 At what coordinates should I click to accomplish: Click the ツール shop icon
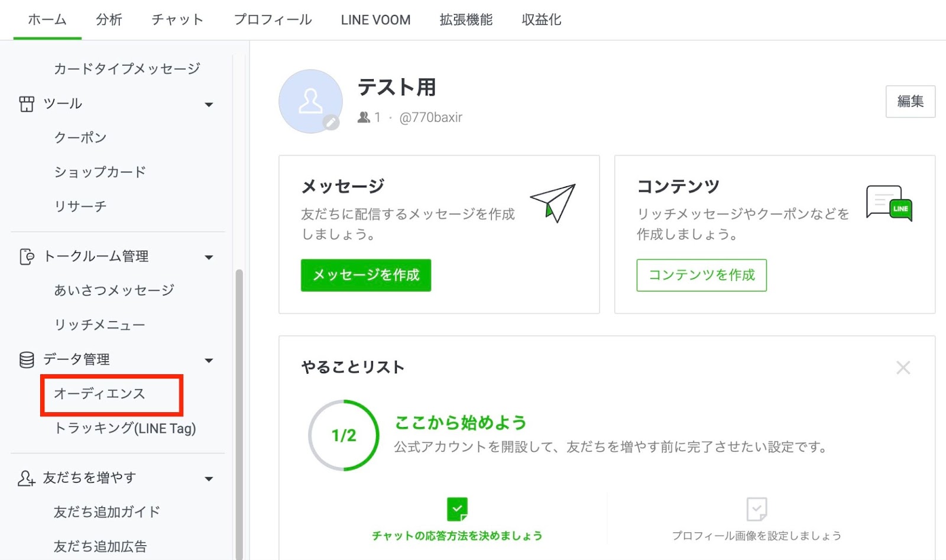pos(27,104)
